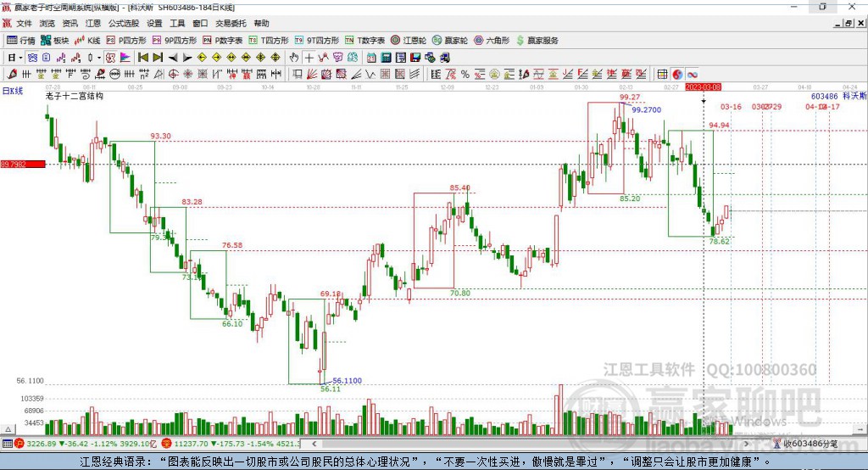Viewport: 868px width, 470px height.
Task: Open the 六角形 hexagon tool
Action: [x=492, y=41]
